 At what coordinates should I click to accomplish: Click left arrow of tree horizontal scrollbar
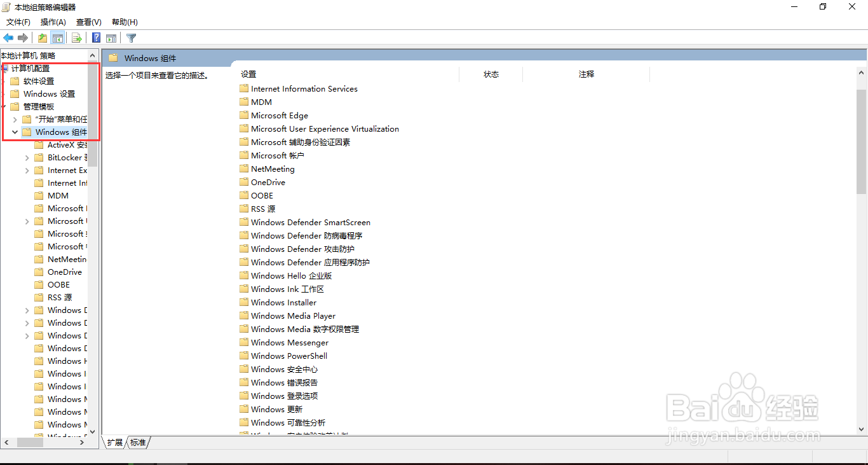click(6, 442)
